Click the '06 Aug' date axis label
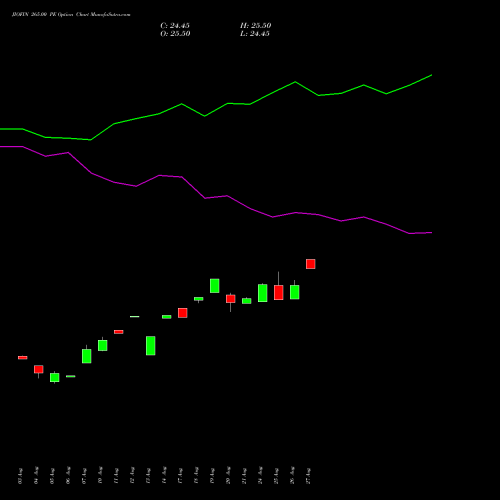Viewport: 500px width, 500px height. pos(69,476)
